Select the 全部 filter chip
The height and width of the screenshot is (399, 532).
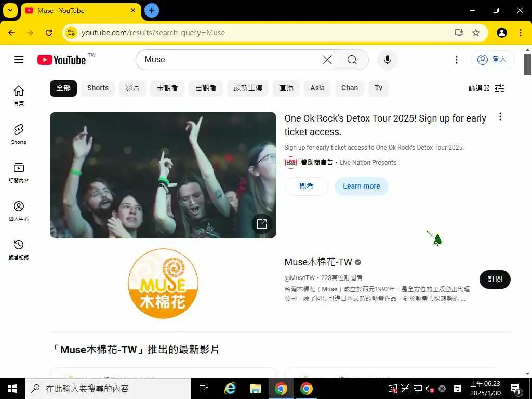[x=63, y=88]
